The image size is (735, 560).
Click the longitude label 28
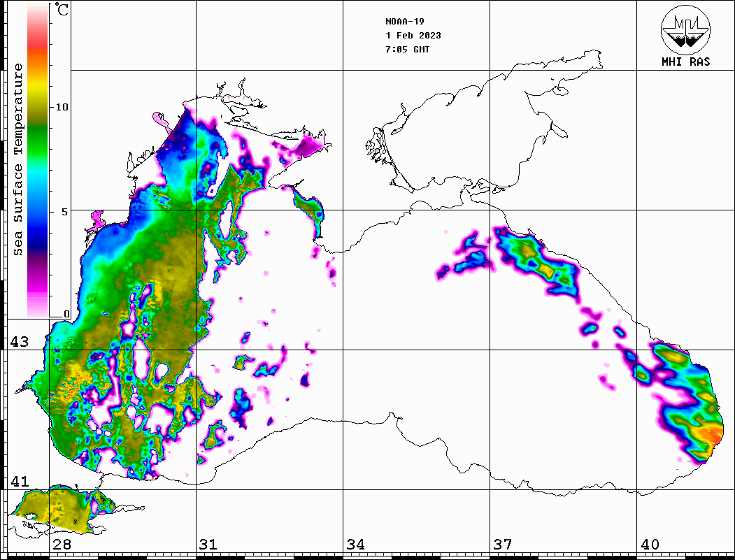(x=62, y=545)
